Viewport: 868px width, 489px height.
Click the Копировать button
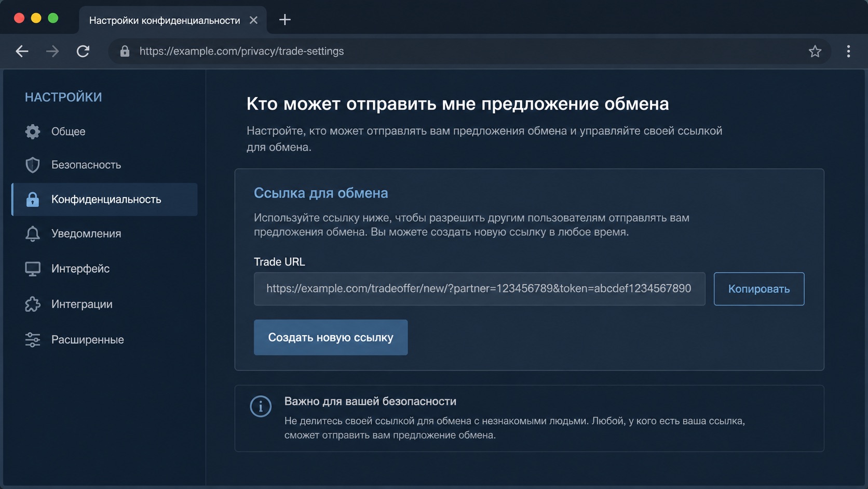point(759,289)
